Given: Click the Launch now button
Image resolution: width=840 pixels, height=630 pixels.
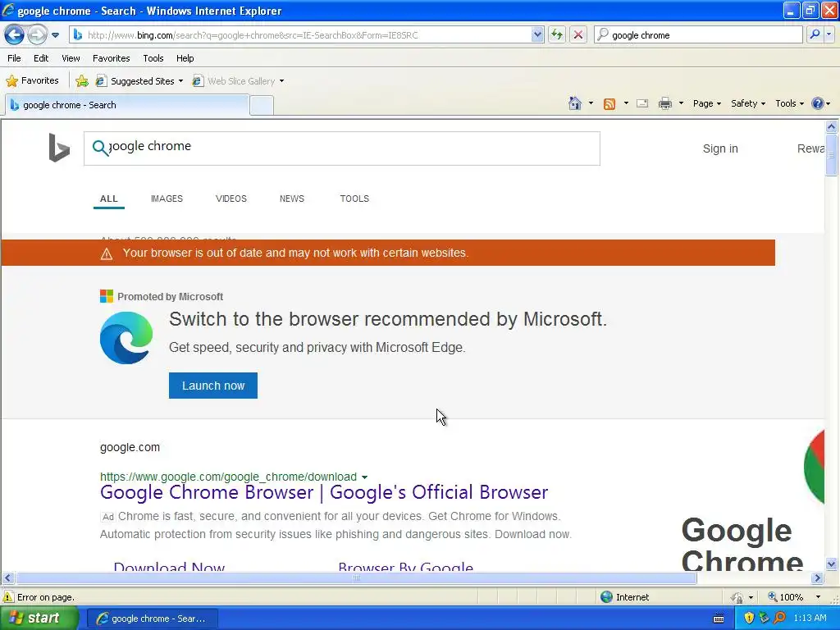Looking at the screenshot, I should click(213, 386).
